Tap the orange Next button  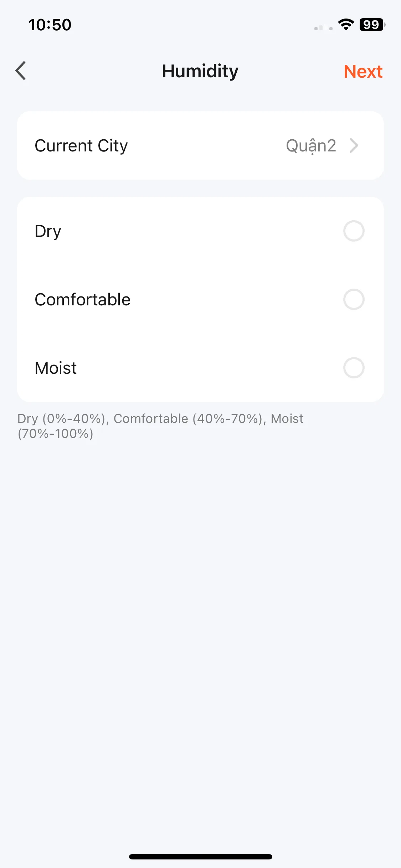[x=363, y=71]
